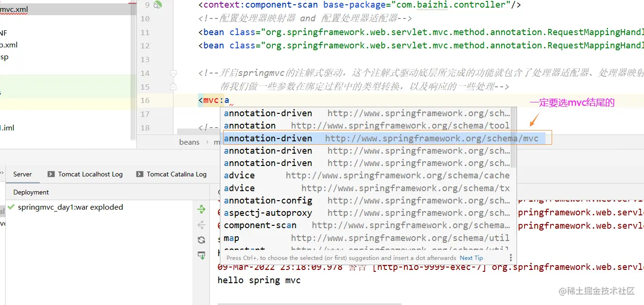Viewport: 644px width, 305px height.
Task: Click line number 16 in the gutter
Action: click(x=145, y=101)
